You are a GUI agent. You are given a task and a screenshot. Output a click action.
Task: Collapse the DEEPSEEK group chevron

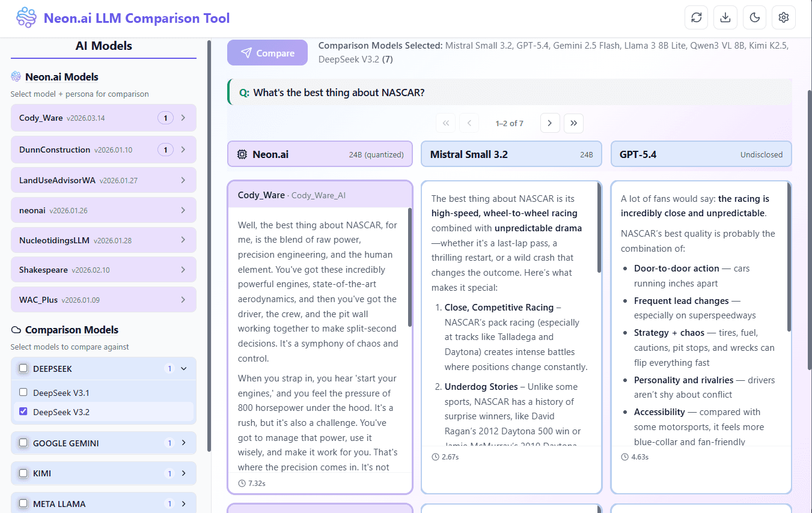[x=184, y=368]
